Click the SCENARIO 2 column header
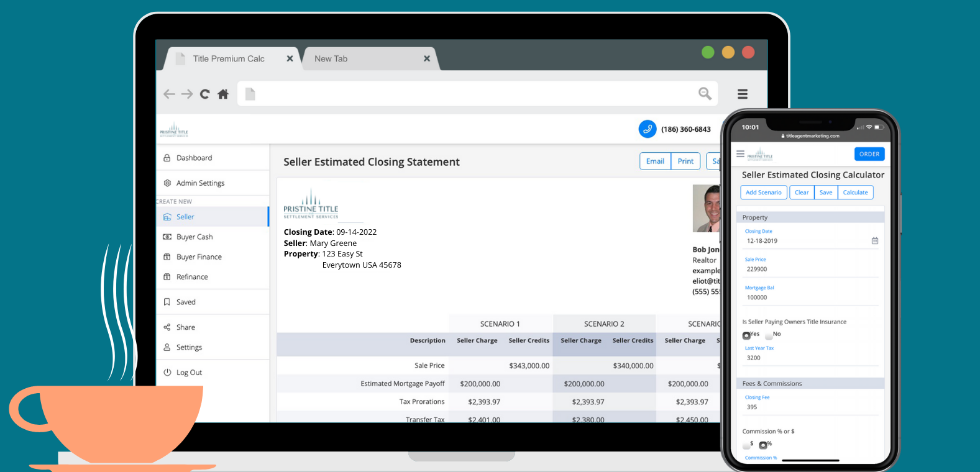 (x=604, y=324)
